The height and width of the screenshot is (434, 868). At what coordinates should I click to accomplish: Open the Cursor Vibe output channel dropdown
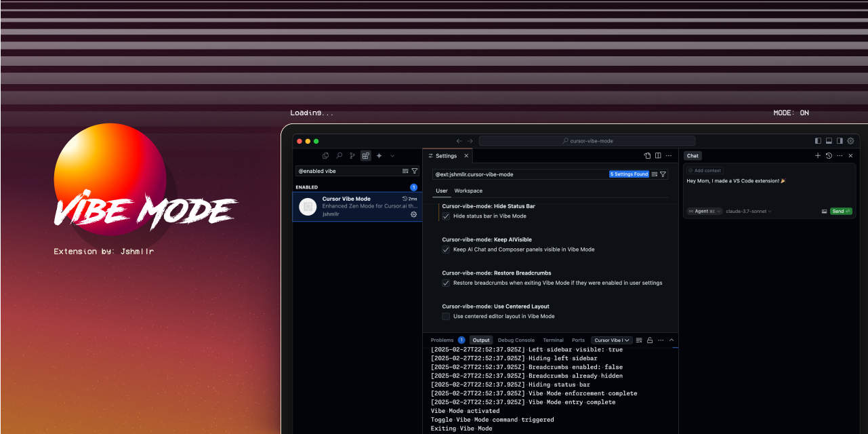(611, 340)
